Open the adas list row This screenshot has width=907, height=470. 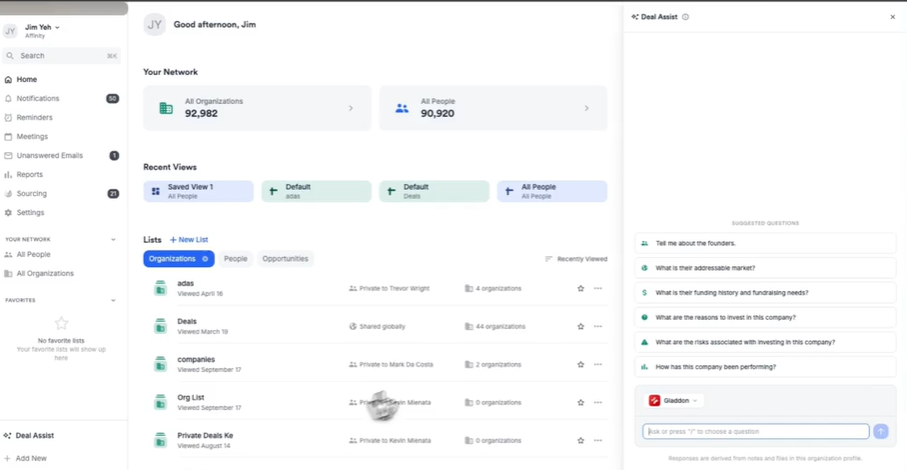(x=375, y=288)
